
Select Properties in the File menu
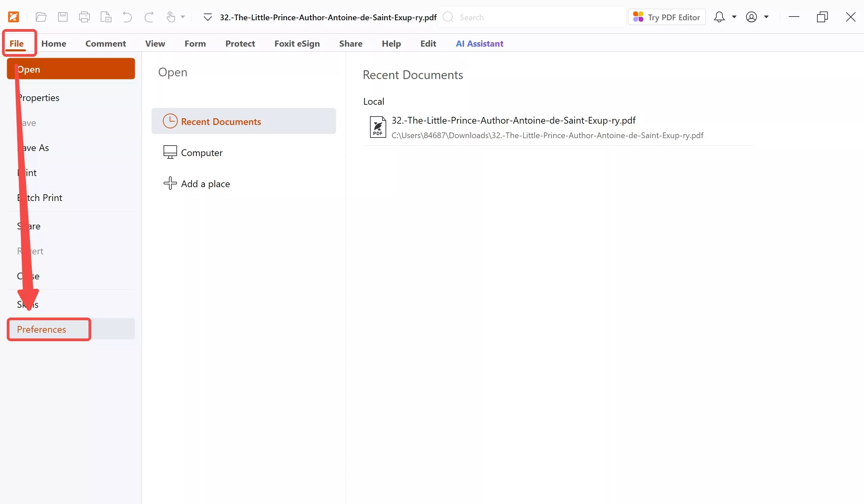pos(71,98)
